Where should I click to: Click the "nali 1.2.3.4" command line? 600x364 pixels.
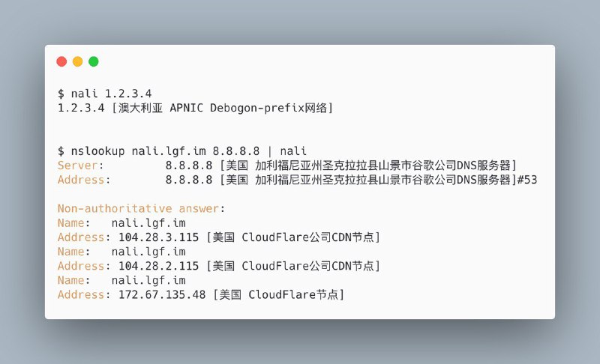105,94
